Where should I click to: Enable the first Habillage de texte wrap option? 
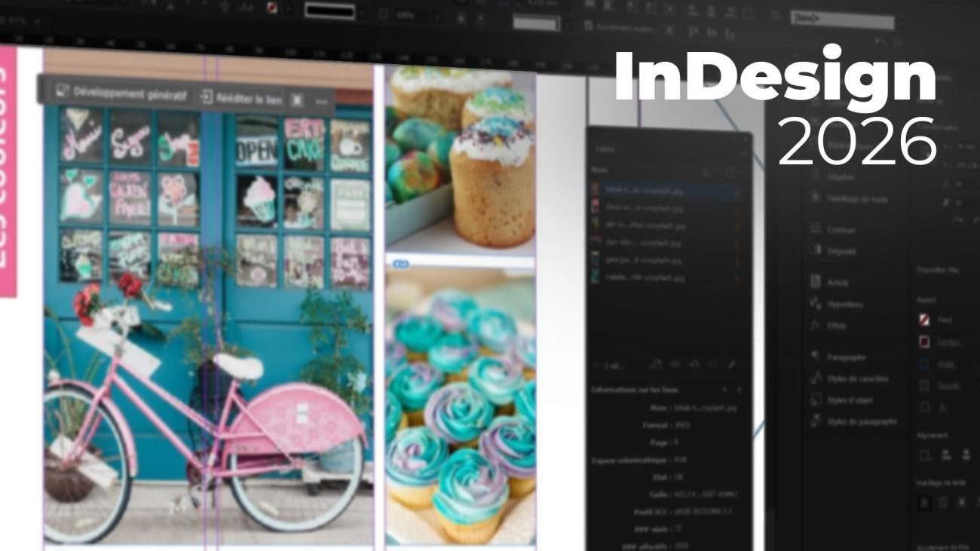924,503
